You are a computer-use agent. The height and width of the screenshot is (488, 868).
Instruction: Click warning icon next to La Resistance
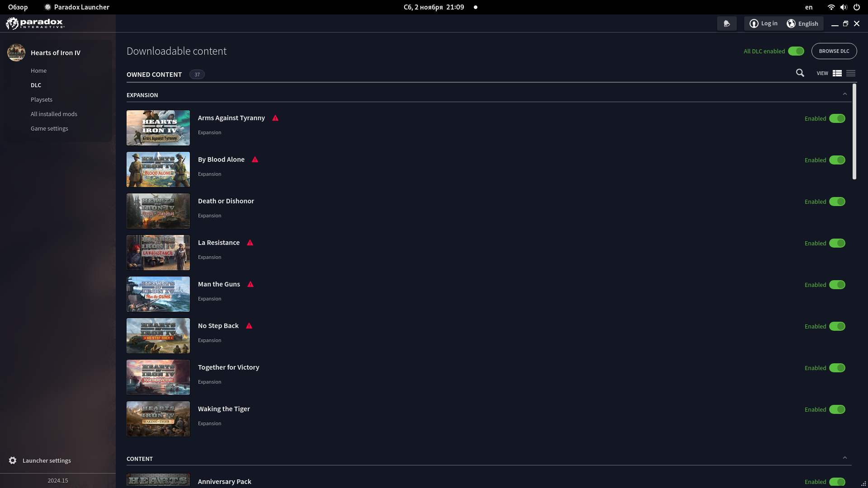(250, 243)
